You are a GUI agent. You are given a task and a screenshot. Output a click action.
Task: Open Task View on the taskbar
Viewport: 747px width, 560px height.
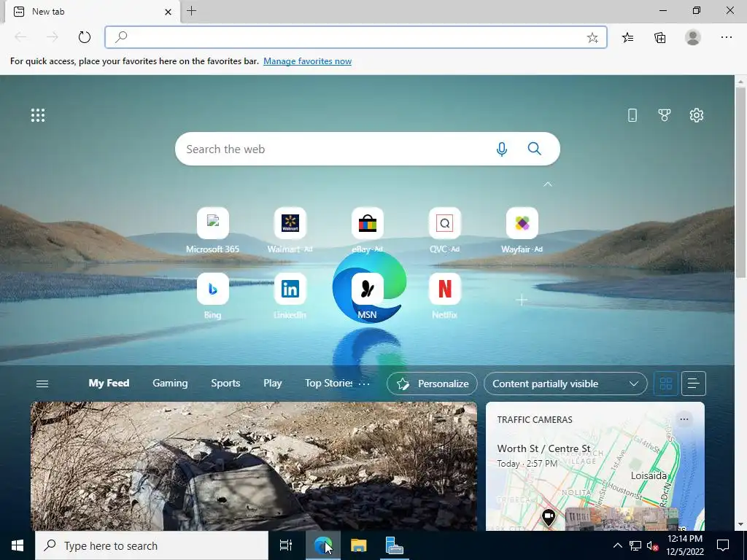coord(285,545)
